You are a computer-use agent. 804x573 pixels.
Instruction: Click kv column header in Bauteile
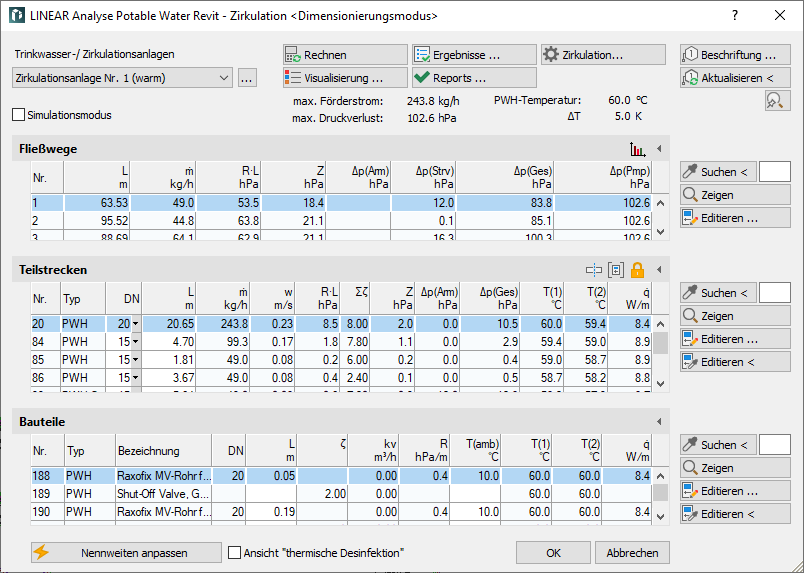pyautogui.click(x=373, y=451)
